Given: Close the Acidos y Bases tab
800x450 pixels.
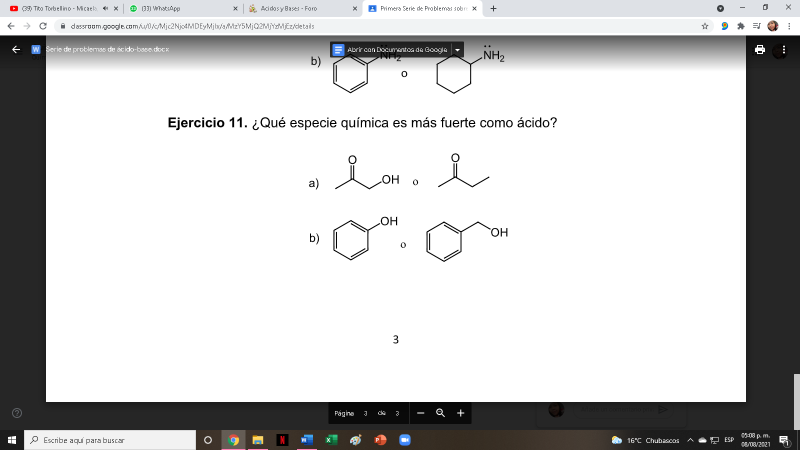Looking at the screenshot, I should [355, 9].
